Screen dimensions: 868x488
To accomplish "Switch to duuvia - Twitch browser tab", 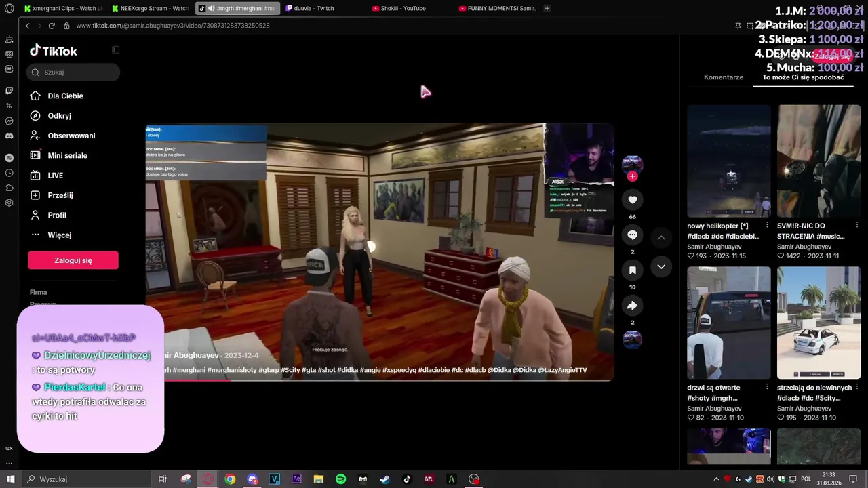I will (x=324, y=9).
